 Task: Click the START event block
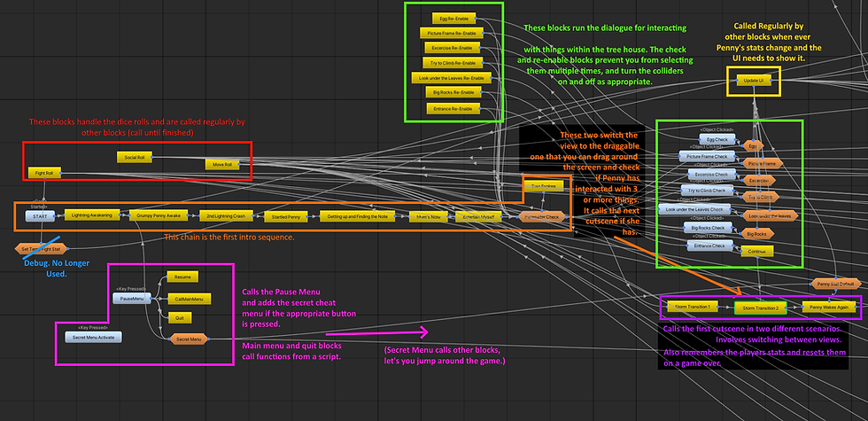tap(41, 216)
